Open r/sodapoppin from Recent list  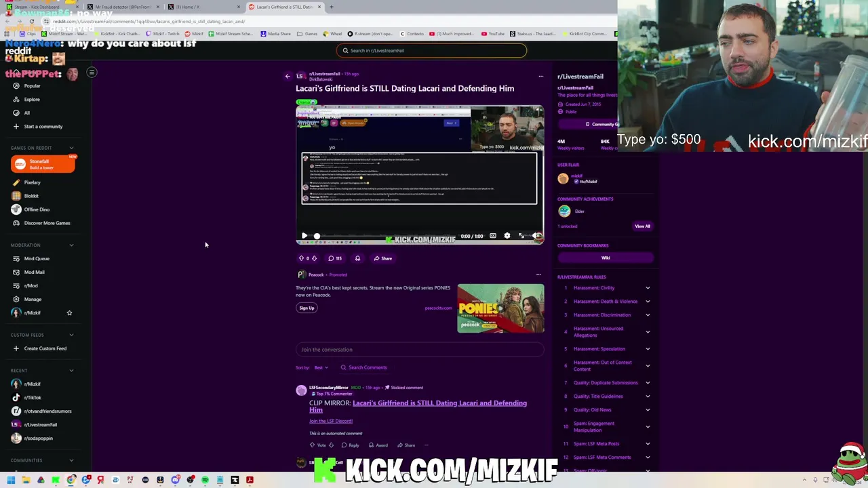[38, 439]
